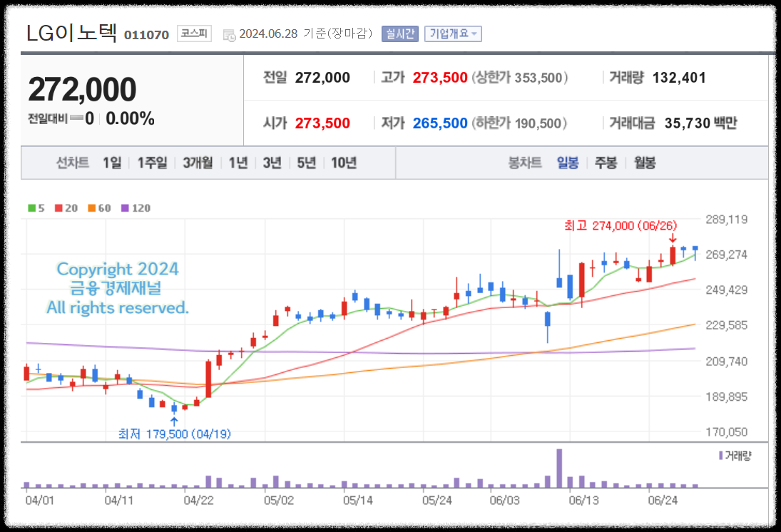Click the 코스피 market badge

pyautogui.click(x=194, y=34)
